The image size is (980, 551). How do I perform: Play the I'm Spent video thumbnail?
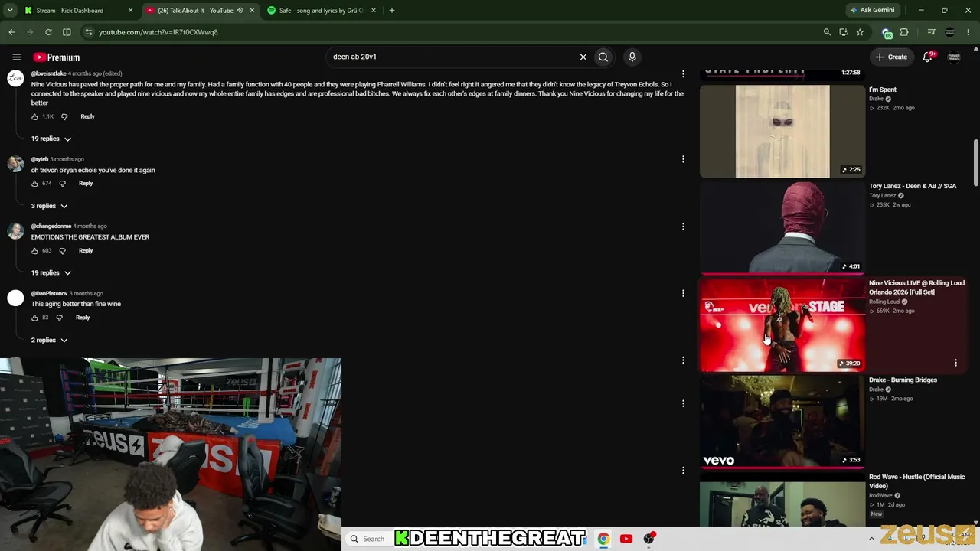pyautogui.click(x=782, y=132)
